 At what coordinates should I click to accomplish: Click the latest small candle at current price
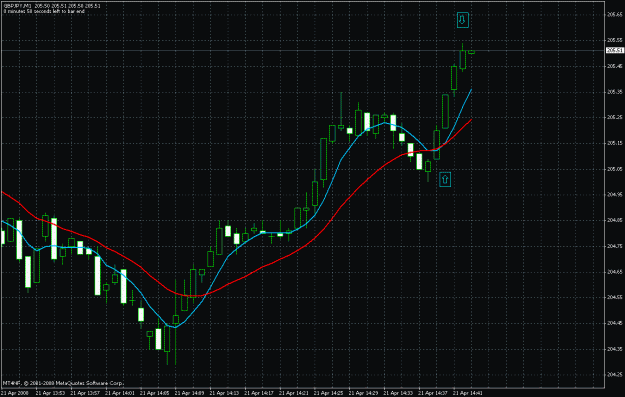(471, 52)
